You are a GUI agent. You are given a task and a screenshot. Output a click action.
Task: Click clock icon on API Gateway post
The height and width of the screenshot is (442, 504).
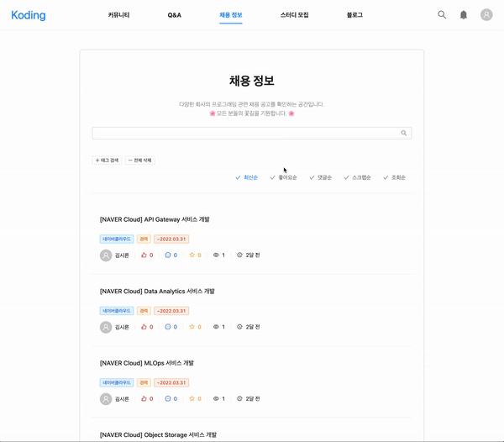point(239,255)
